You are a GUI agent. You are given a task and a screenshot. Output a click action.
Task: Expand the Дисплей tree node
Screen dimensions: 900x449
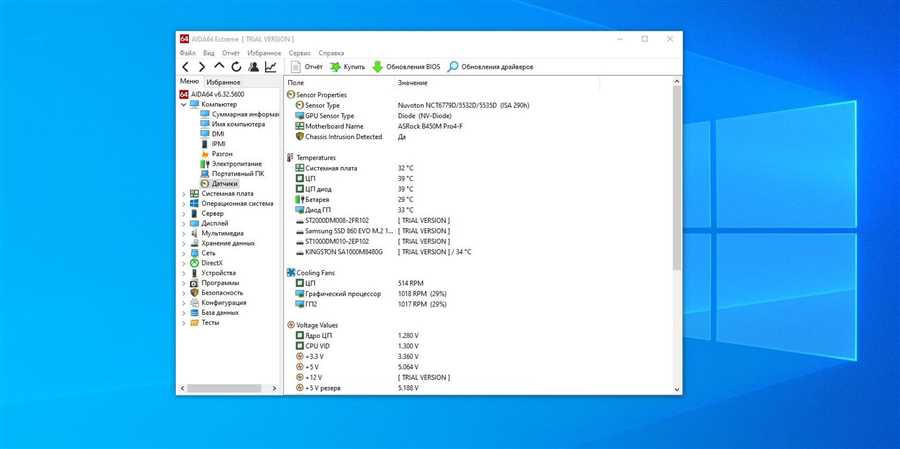coord(184,223)
